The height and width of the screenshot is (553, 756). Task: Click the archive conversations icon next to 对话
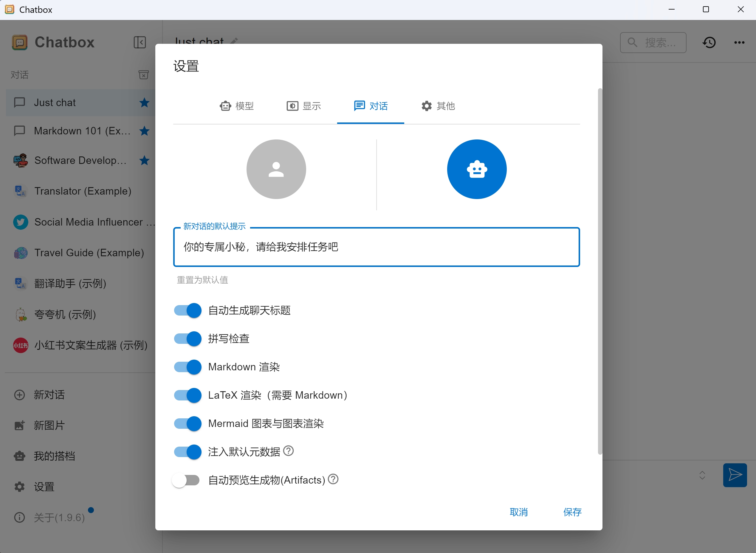click(144, 75)
